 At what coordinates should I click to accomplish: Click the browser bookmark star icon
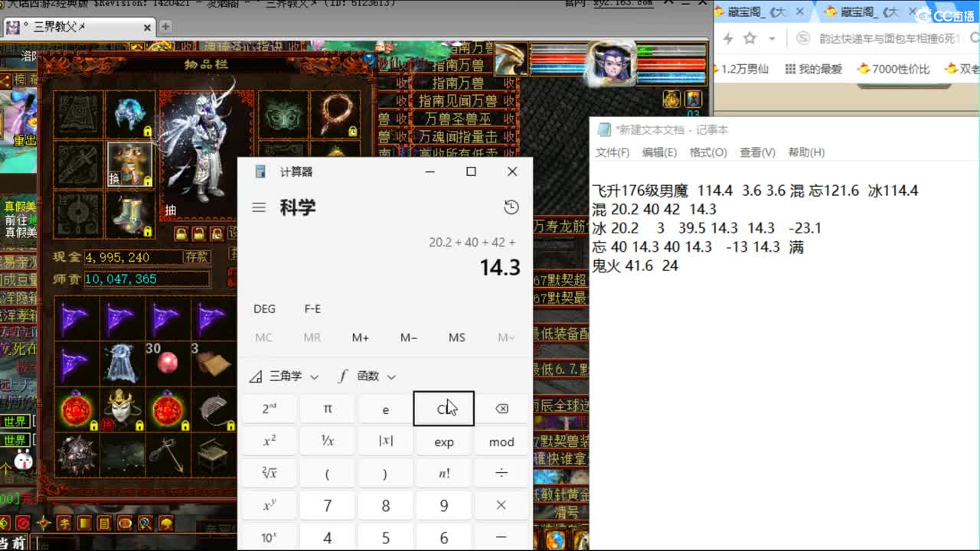click(x=750, y=38)
